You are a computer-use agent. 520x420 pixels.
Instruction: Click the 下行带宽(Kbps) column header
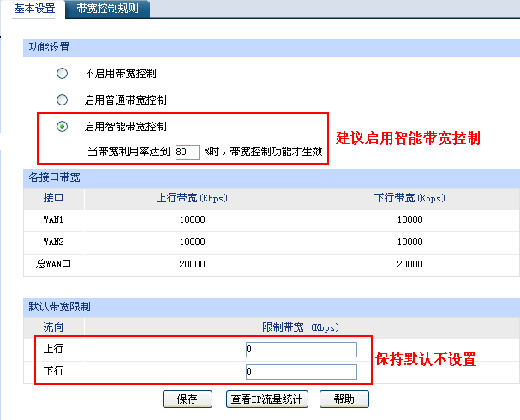410,198
